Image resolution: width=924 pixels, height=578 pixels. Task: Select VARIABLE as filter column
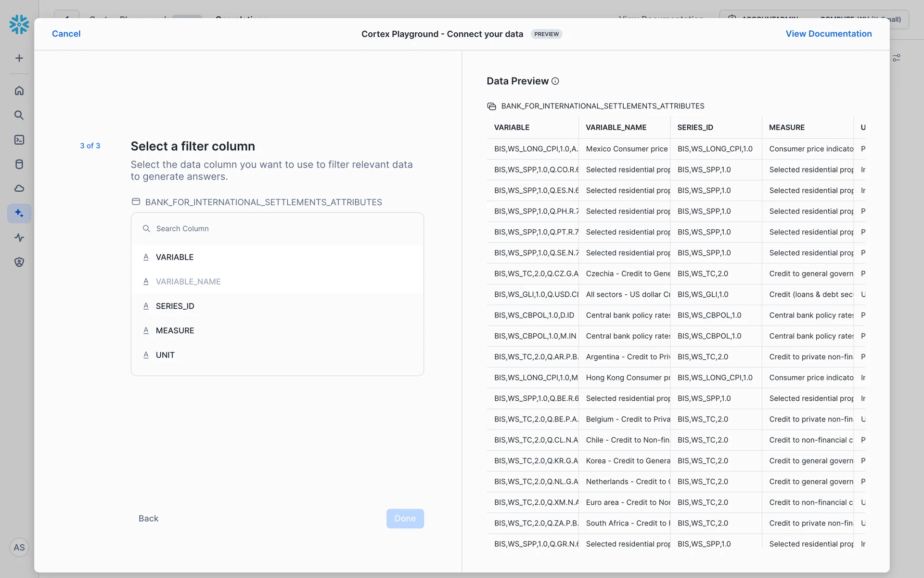click(x=174, y=257)
